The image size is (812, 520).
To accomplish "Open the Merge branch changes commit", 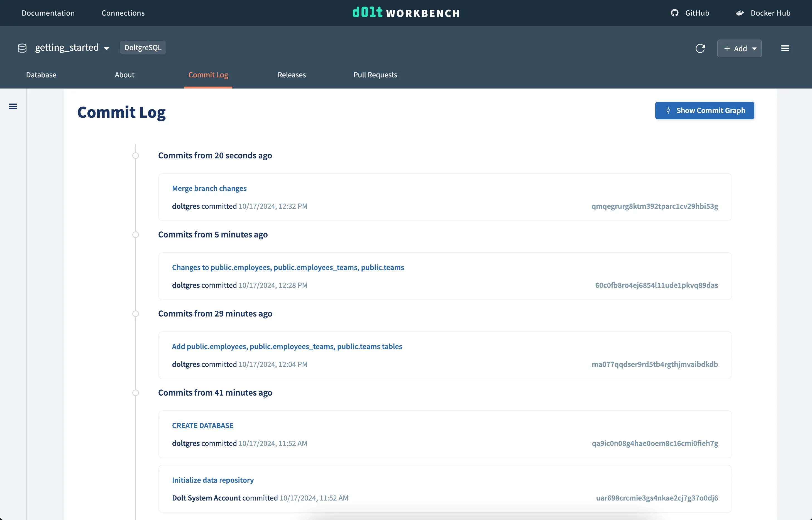I will point(209,188).
